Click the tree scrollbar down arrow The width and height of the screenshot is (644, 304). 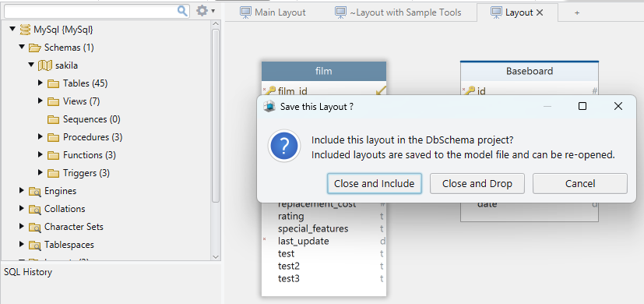(216, 256)
